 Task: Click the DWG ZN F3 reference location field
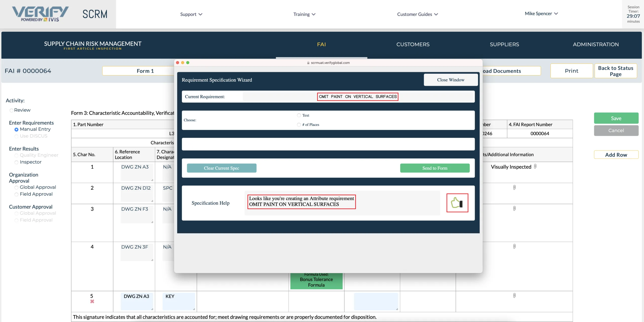coord(137,214)
